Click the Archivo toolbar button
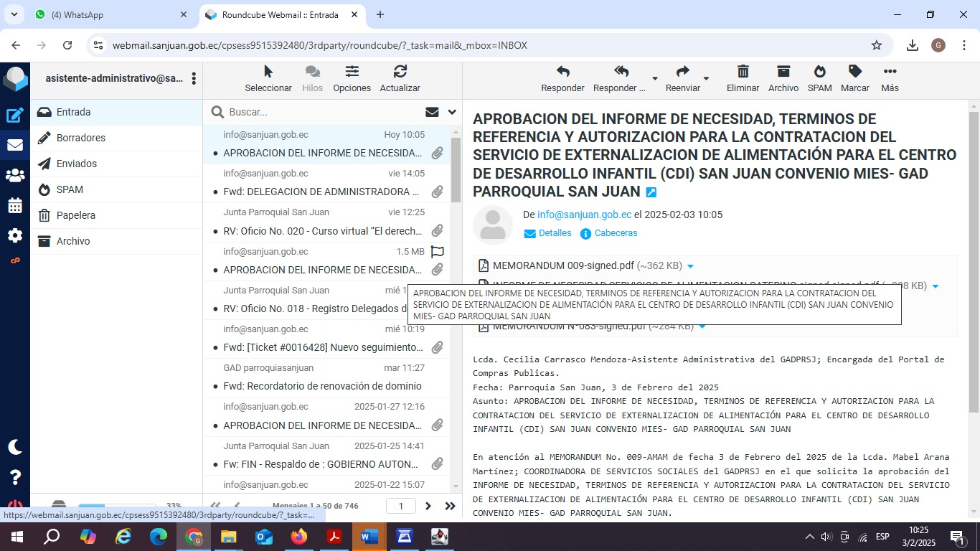The height and width of the screenshot is (551, 980). (783, 78)
